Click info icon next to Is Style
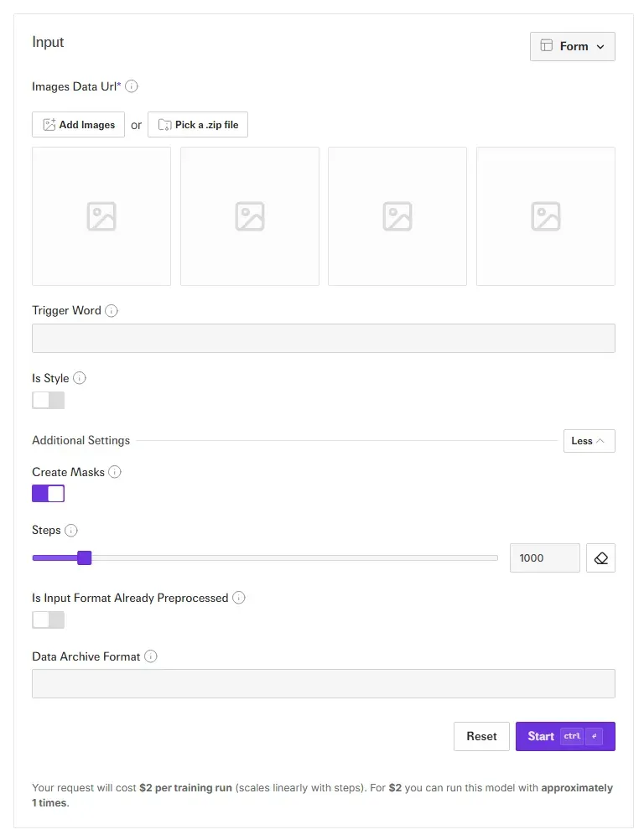The image size is (644, 840). [x=80, y=378]
